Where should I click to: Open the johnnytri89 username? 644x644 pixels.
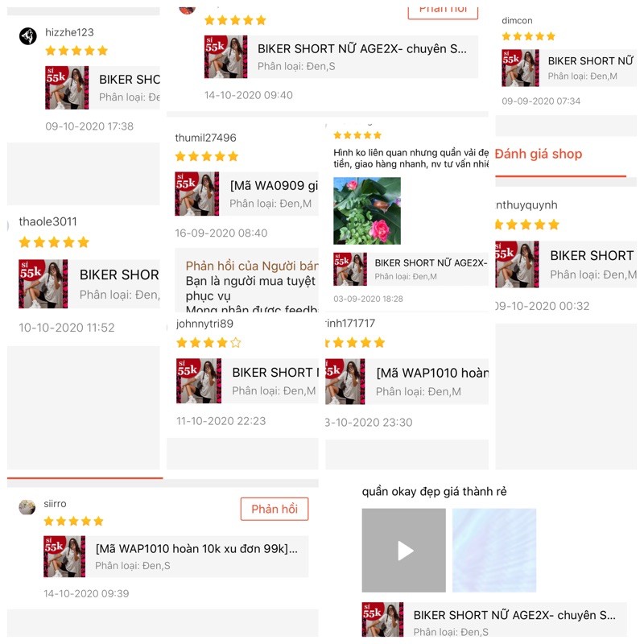[x=204, y=324]
